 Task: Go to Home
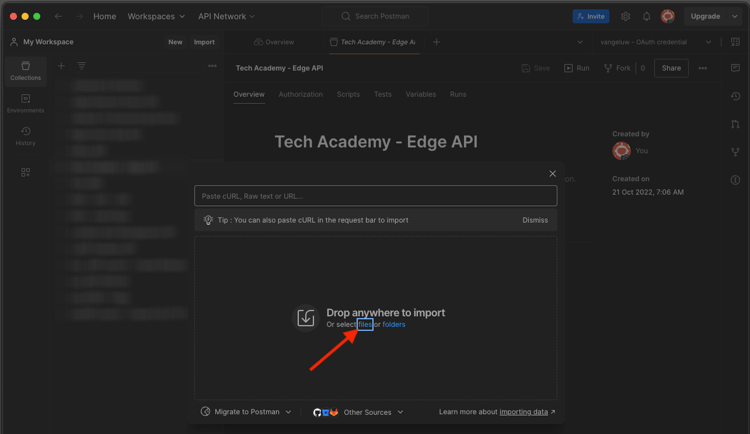104,16
